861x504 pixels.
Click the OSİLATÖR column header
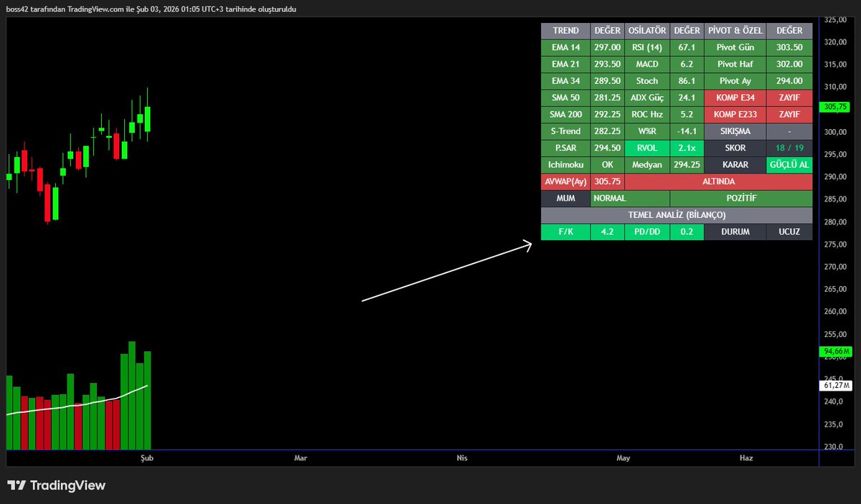click(x=647, y=31)
